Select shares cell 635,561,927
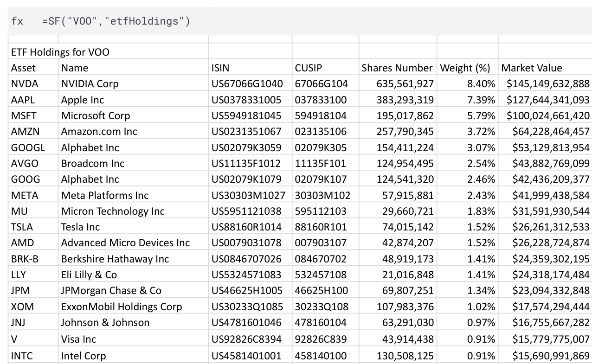Image resolution: width=592 pixels, height=364 pixels. [x=398, y=83]
